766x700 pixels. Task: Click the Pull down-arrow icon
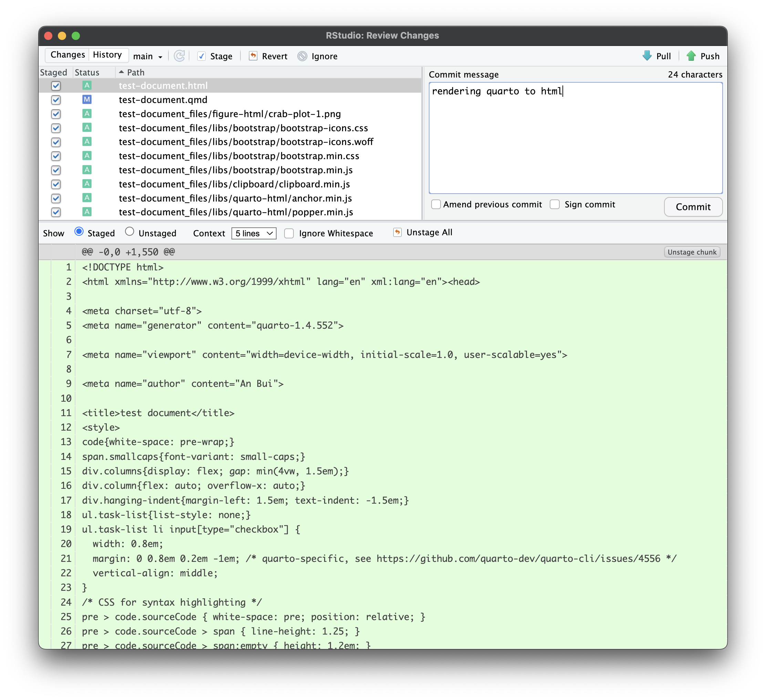point(647,56)
